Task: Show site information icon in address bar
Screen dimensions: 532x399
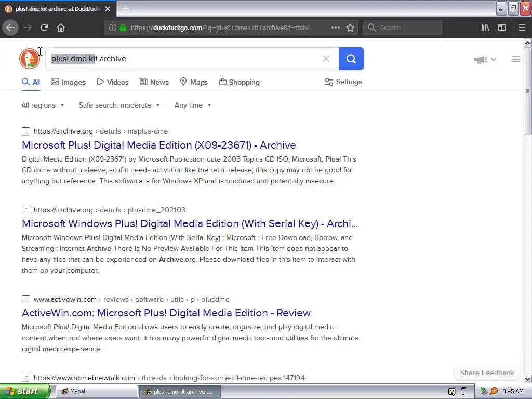Action: 113,28
